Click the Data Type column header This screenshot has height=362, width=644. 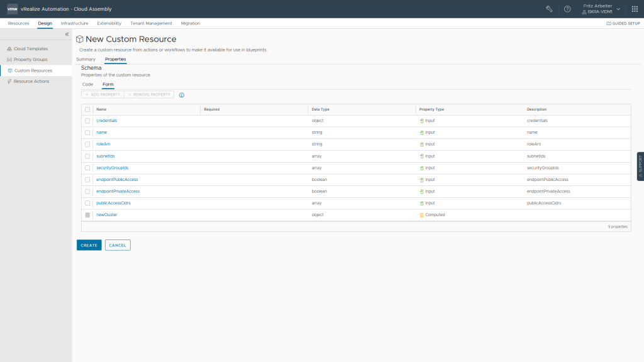pos(320,109)
